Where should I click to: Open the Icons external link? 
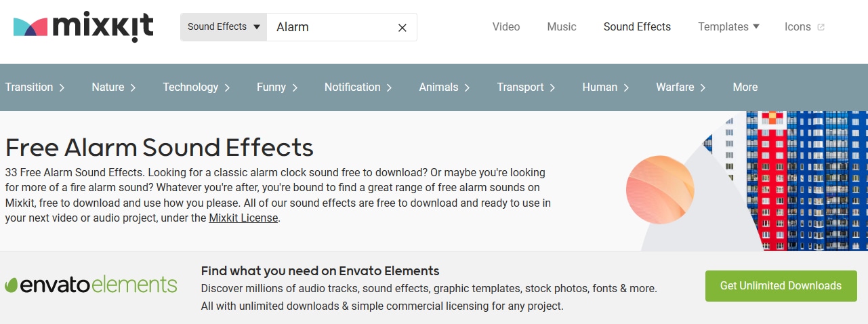[804, 27]
